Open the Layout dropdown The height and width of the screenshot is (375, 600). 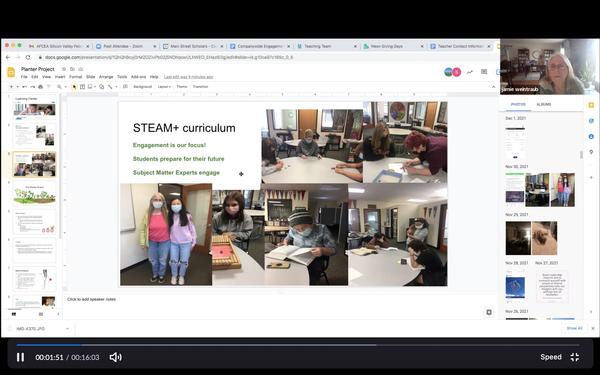(164, 86)
